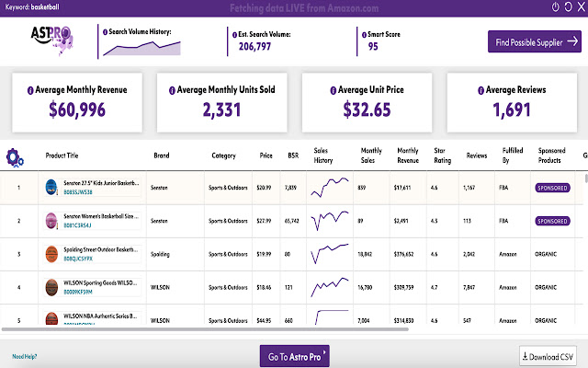Click Go To Astro Pro button

[295, 356]
